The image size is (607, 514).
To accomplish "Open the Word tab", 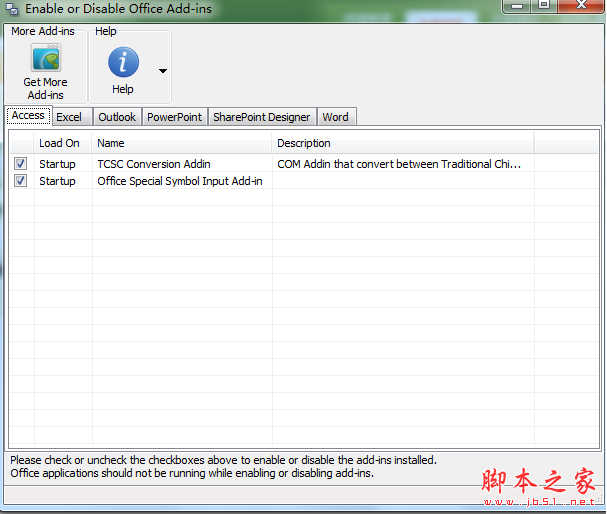I will 336,117.
